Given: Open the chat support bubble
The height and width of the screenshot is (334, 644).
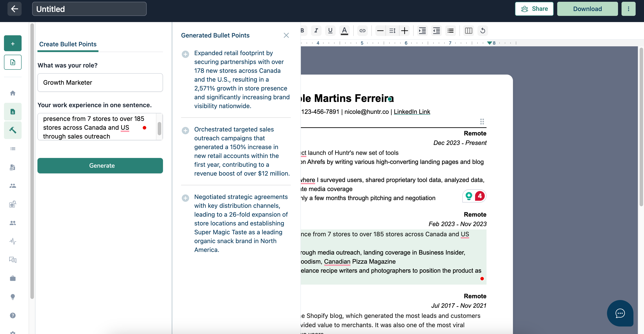Looking at the screenshot, I should click(620, 313).
